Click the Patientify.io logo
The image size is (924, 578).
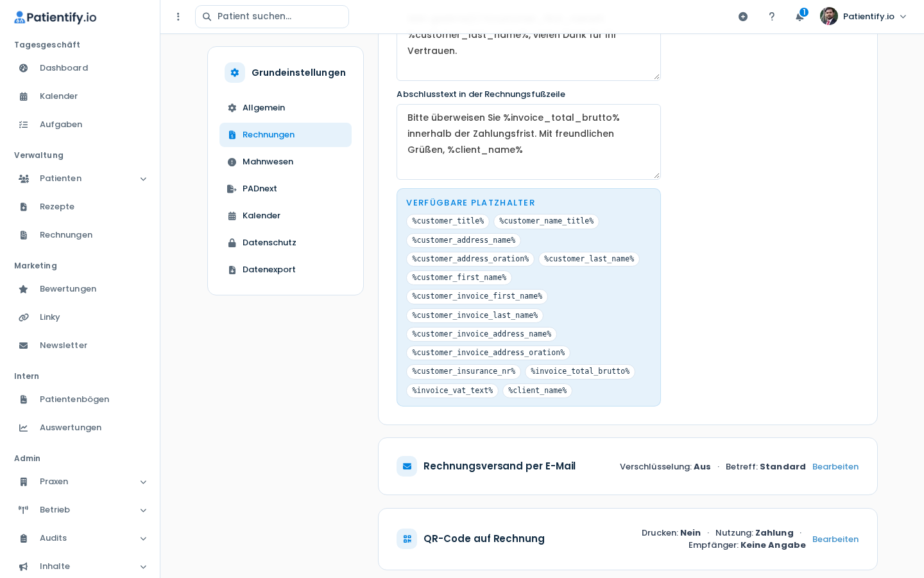coord(55,17)
